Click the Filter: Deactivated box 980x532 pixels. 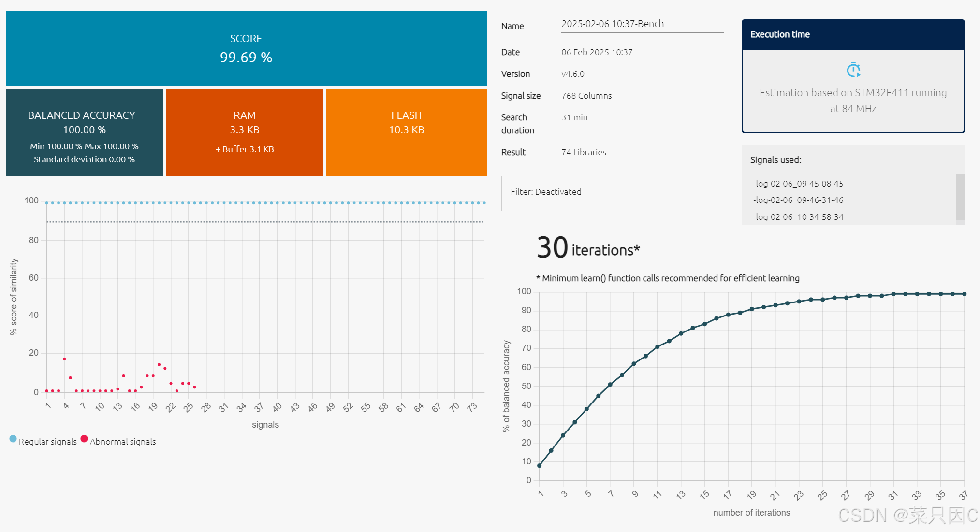(612, 192)
